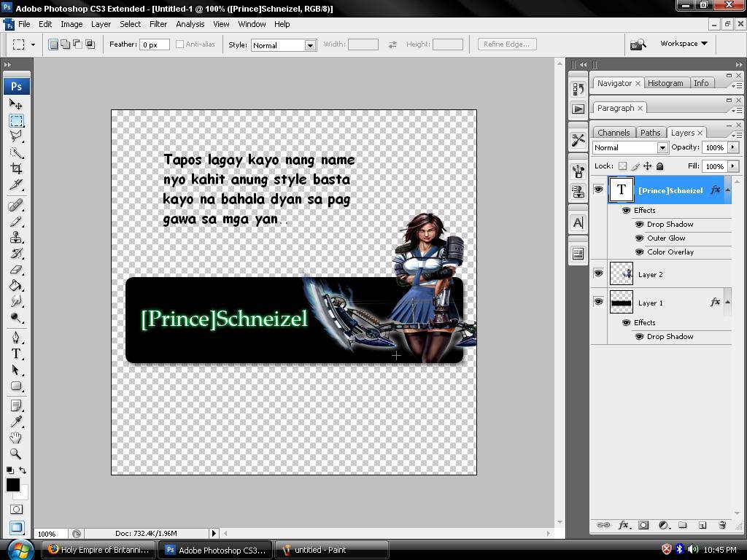Select the Rounded Rectangle shape tool

point(16,386)
